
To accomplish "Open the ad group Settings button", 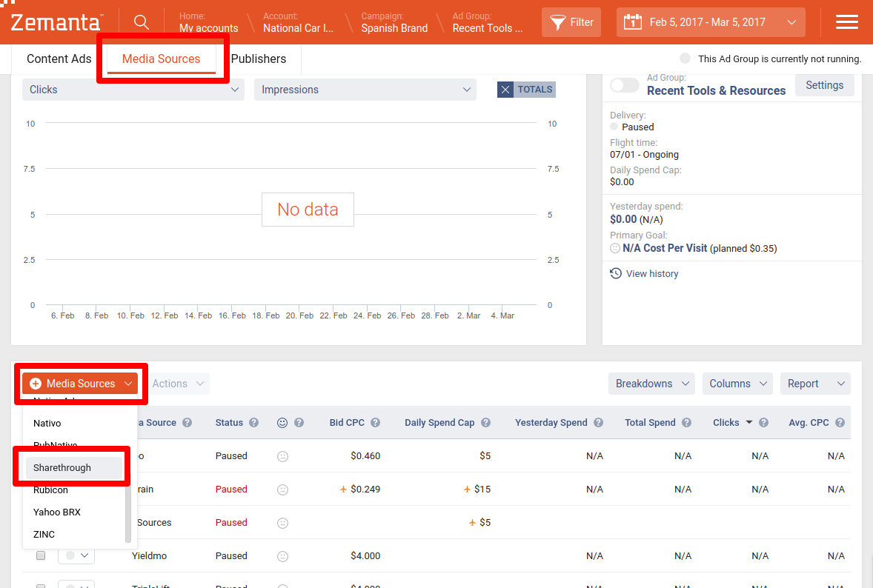I will pos(825,85).
